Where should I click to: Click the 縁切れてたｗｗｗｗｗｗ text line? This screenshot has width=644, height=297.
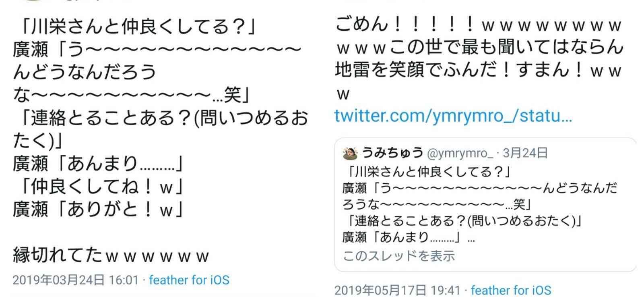[111, 255]
